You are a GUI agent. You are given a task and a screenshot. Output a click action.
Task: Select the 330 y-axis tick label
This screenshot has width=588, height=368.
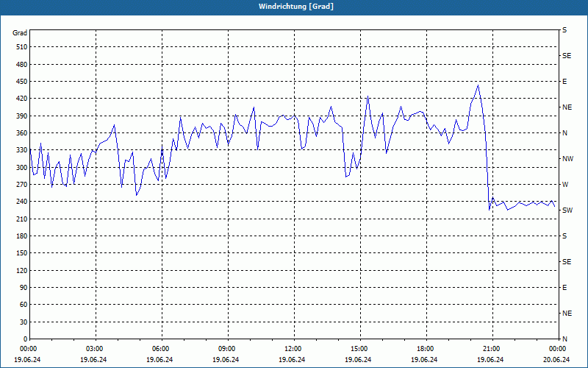click(22, 150)
